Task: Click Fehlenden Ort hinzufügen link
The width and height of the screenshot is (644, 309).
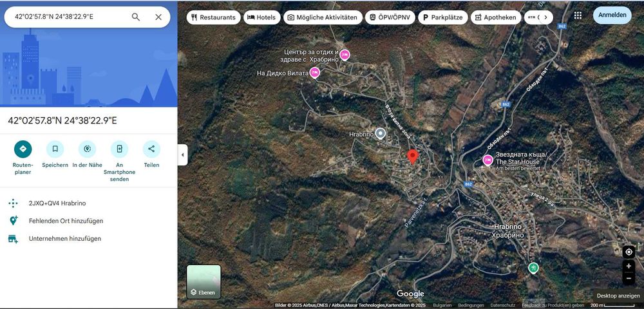Action: (66, 221)
